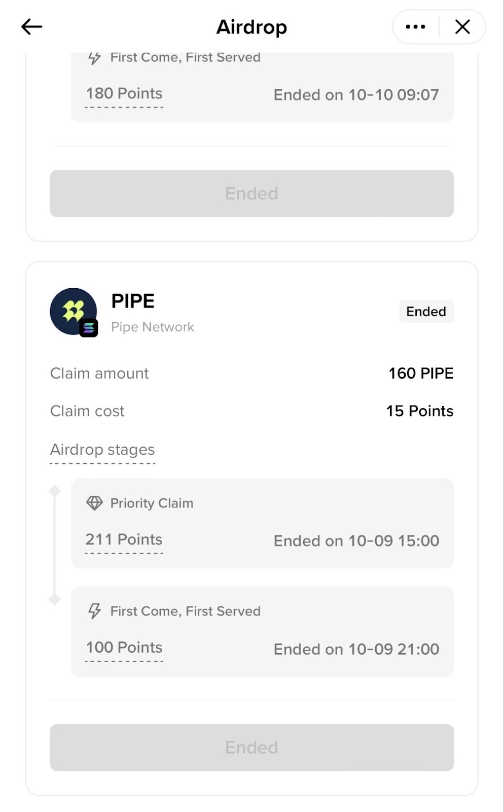
Task: Tap the Priority Claim diamond icon
Action: coord(94,503)
